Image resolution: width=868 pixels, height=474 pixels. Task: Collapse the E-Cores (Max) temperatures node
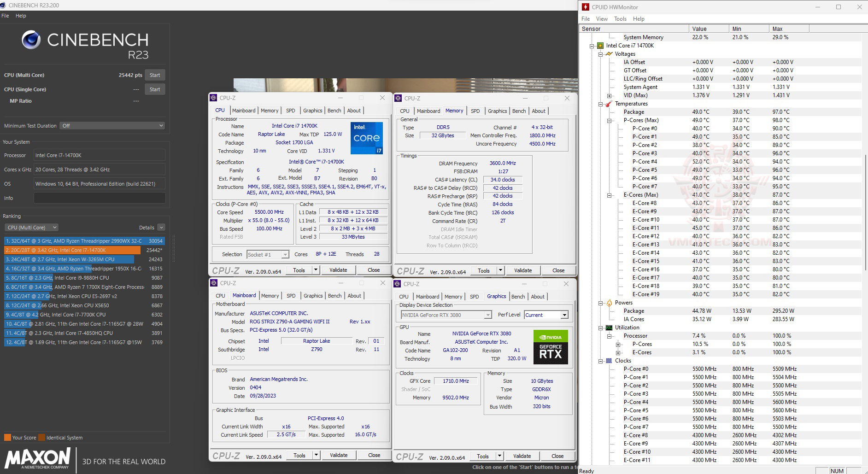[610, 195]
